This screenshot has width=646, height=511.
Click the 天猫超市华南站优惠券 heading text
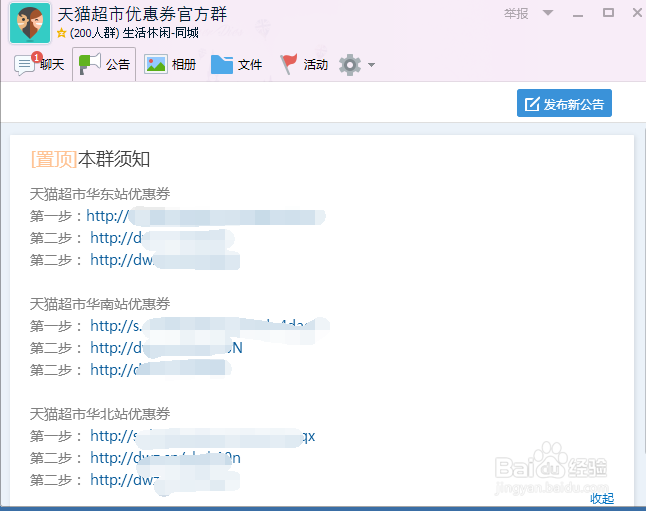[x=100, y=304]
